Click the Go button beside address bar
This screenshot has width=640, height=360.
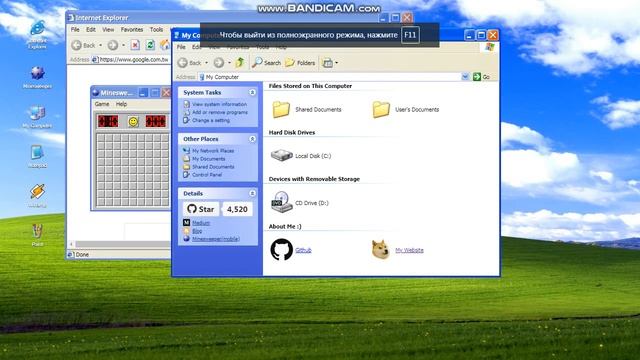tap(481, 77)
